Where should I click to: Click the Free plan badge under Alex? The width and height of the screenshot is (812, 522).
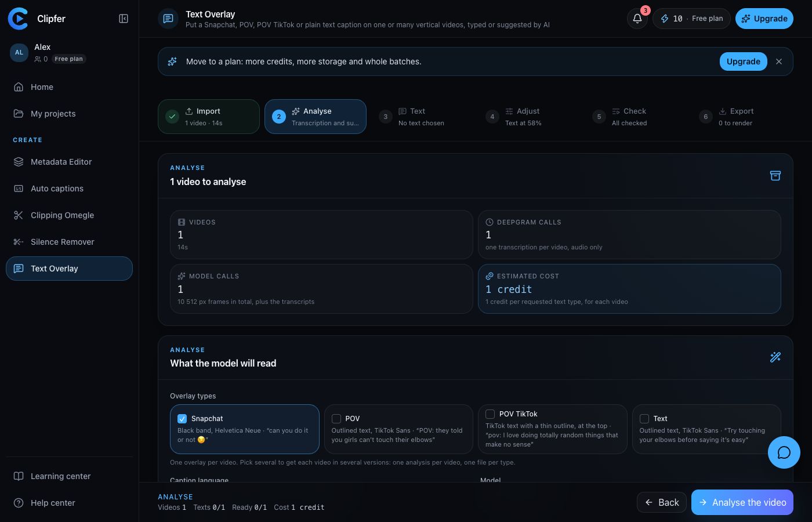68,59
